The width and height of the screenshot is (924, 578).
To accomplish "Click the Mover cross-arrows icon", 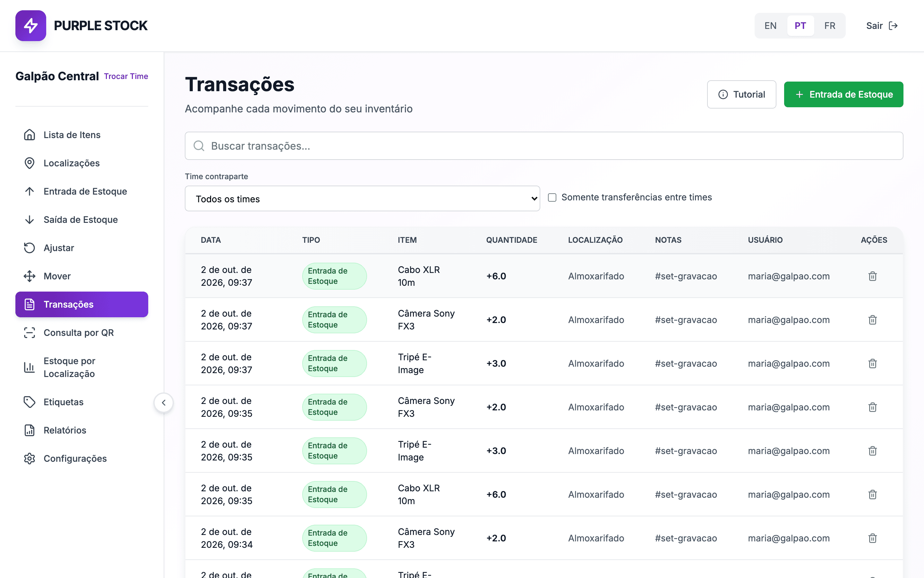I will point(30,276).
